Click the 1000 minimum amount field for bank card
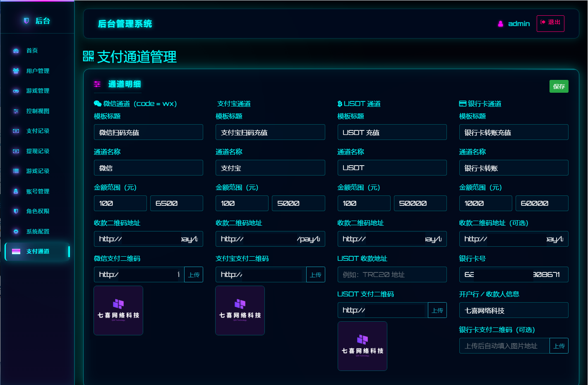 [x=486, y=203]
